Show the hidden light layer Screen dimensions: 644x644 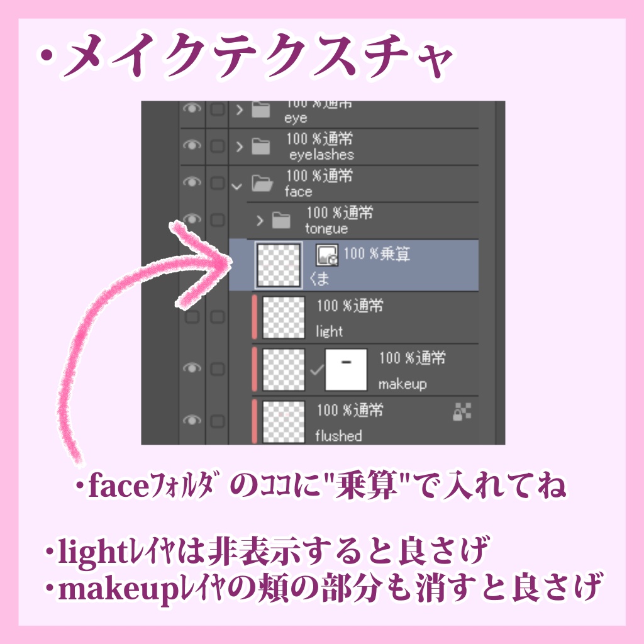pyautogui.click(x=192, y=317)
